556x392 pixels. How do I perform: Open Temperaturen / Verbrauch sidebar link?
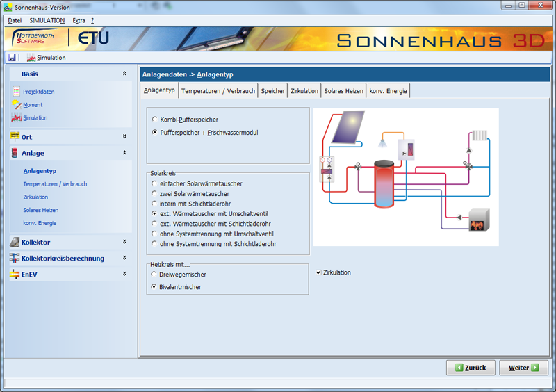[55, 183]
